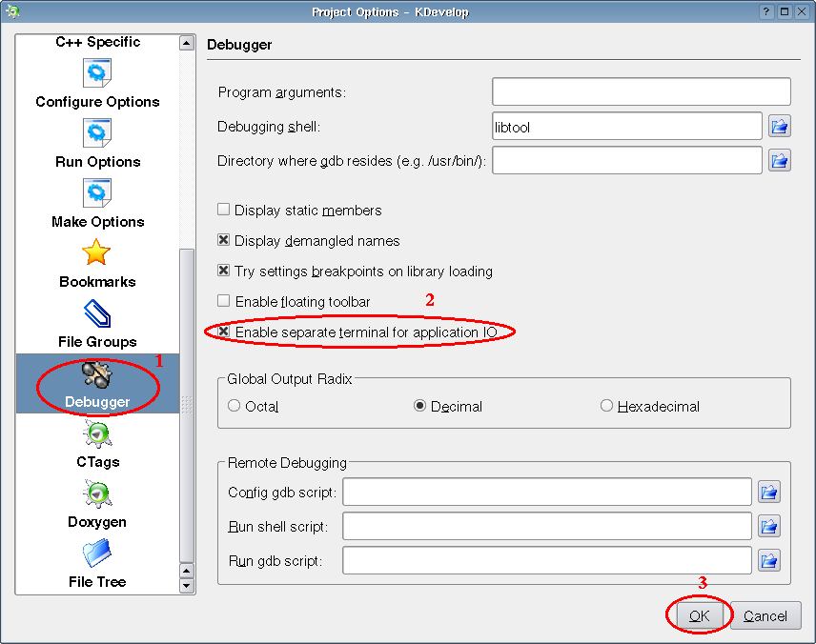Click the sidebar scroll down arrow at bottom
Screen dimensions: 816x644
pyautogui.click(x=187, y=586)
